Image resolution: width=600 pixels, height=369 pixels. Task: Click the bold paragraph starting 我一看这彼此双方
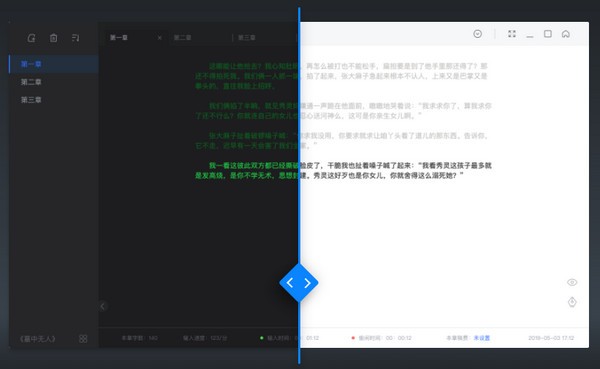343,170
